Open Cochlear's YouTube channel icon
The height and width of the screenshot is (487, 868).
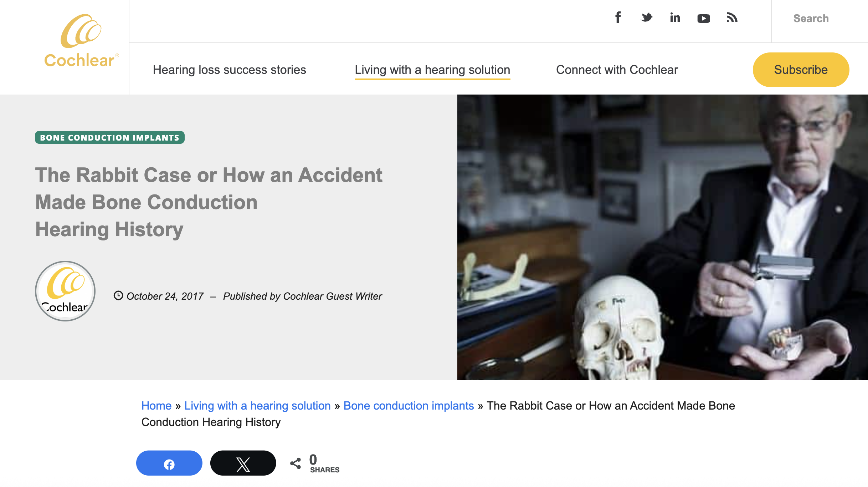(703, 18)
